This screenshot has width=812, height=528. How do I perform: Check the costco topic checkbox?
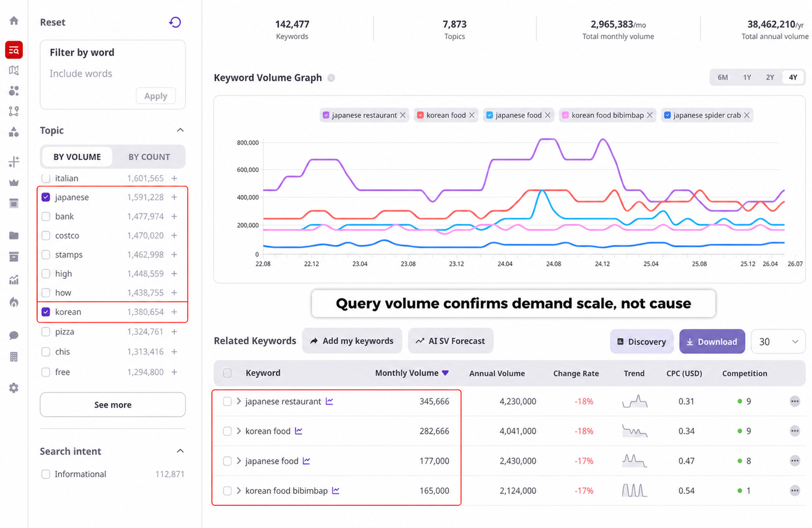tap(46, 235)
